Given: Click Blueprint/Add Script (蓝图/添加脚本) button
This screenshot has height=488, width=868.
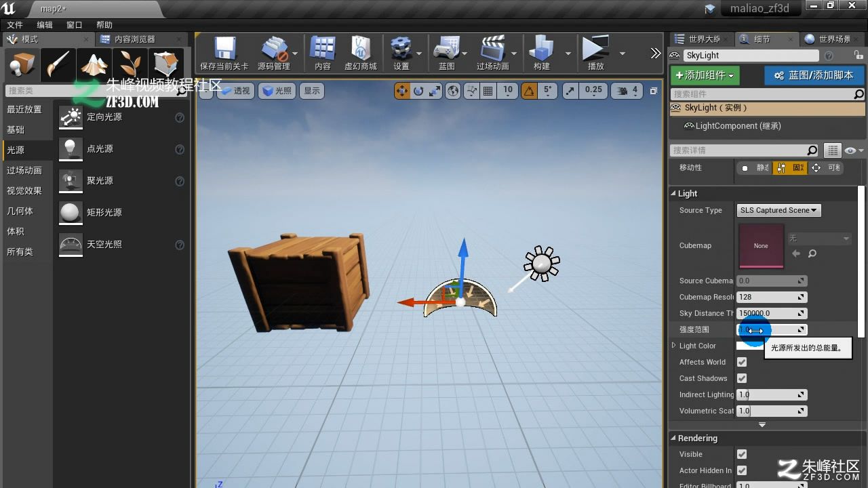Looking at the screenshot, I should coord(814,75).
